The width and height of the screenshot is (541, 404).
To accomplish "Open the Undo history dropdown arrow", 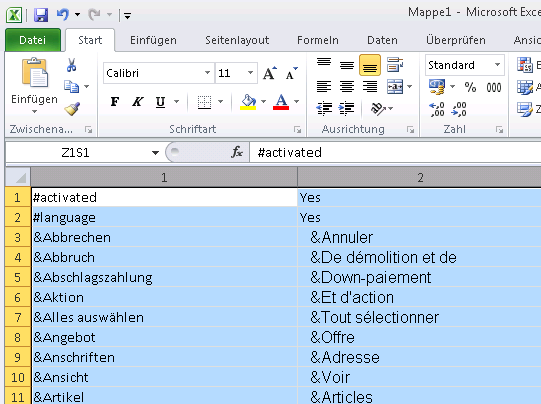I will tap(78, 15).
